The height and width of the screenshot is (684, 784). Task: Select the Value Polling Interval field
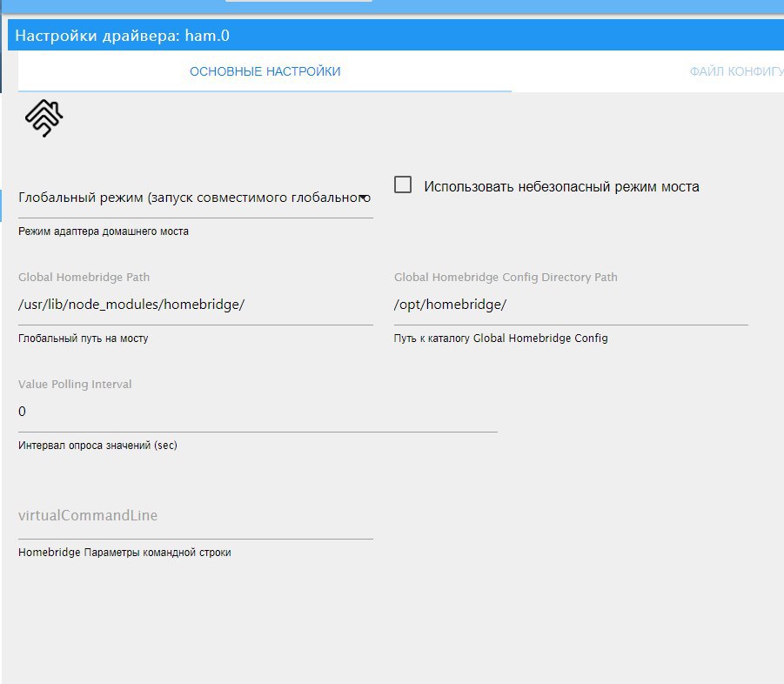point(258,412)
